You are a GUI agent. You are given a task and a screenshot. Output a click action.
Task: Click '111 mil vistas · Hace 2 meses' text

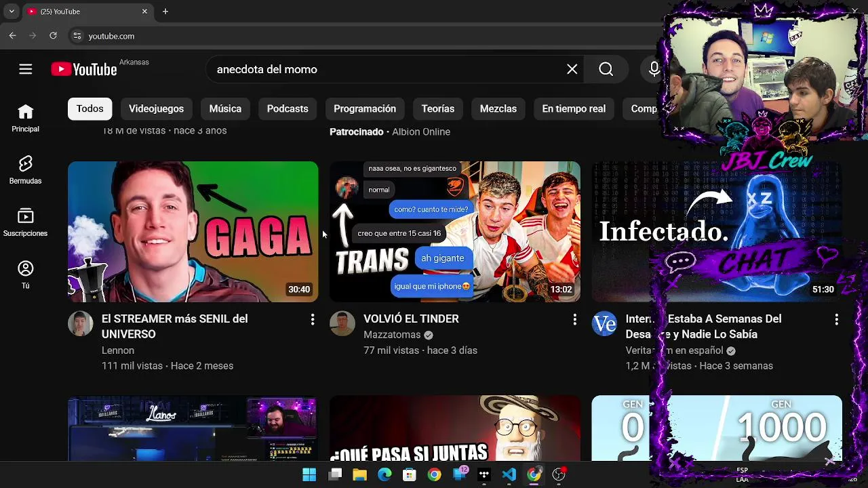167,366
